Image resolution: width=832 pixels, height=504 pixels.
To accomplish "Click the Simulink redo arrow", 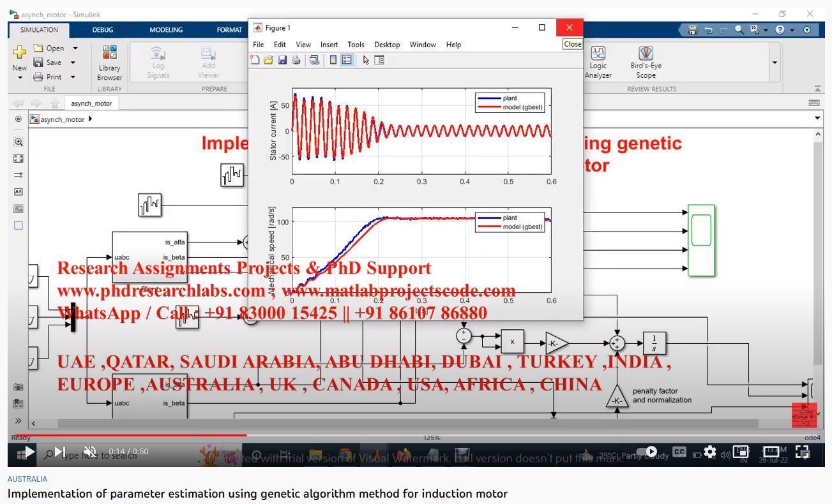I will point(723,30).
